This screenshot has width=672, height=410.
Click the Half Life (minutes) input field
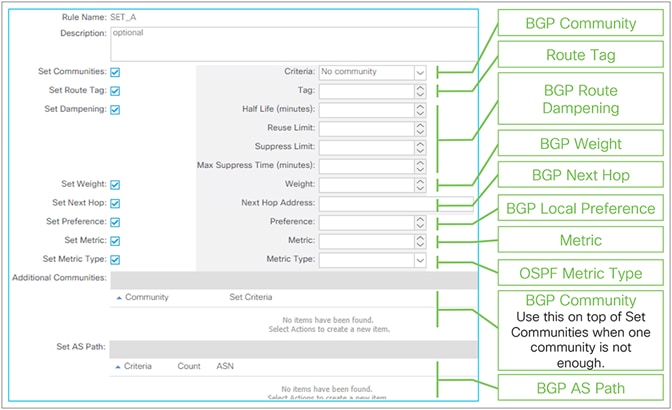(367, 110)
